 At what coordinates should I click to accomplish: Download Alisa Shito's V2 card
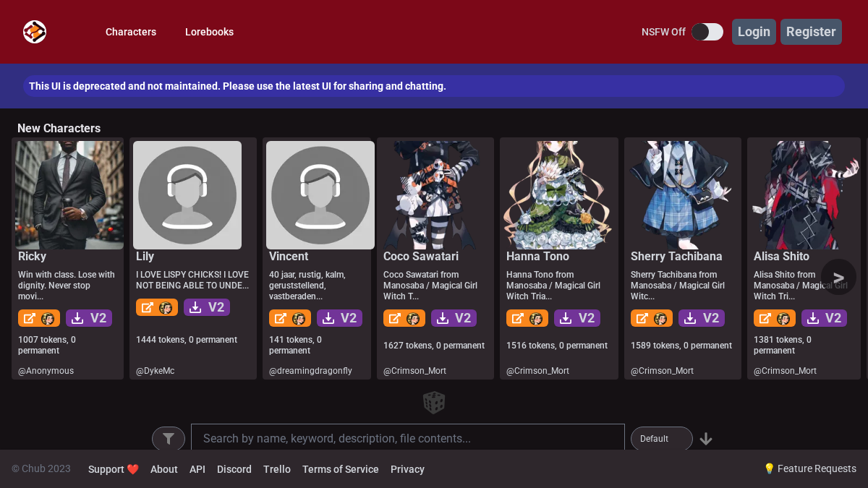click(825, 318)
